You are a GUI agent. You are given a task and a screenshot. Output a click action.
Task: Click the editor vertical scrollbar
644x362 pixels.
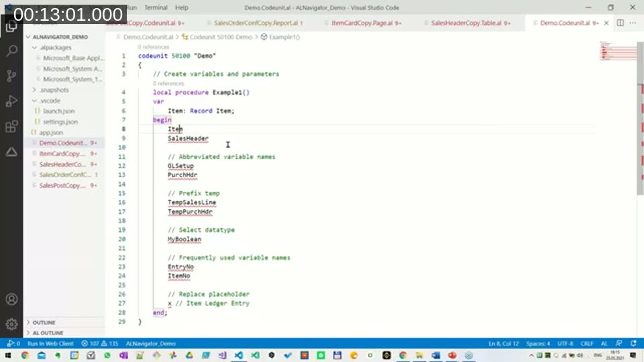pos(640,118)
